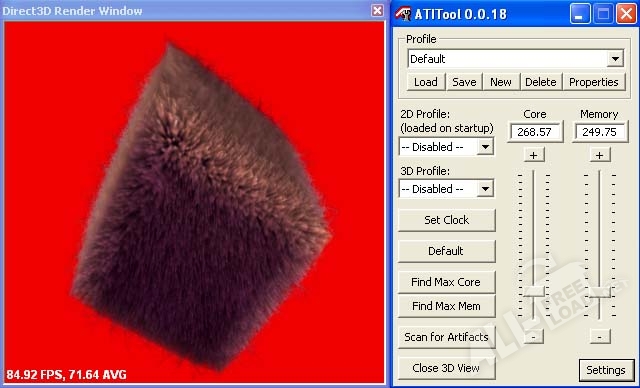Click the Core clock value field
Viewport: 640px width, 388px height.
click(x=535, y=132)
